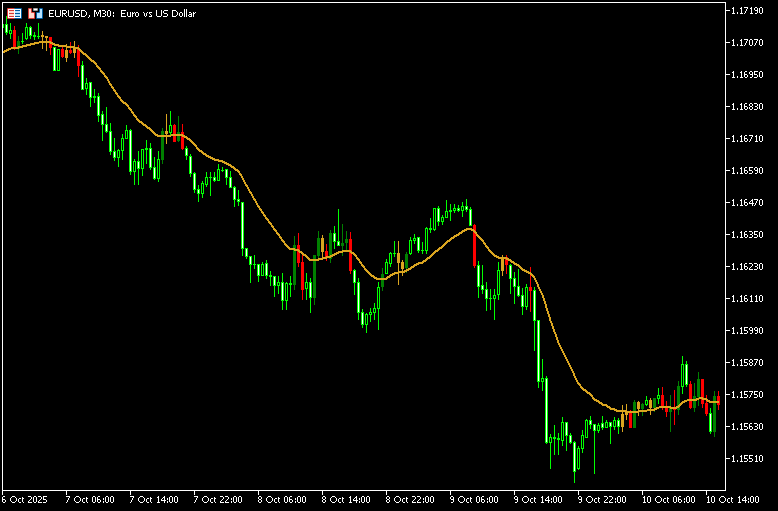Click the red-blue grid icon at top left
This screenshot has height=511, width=778.
[15, 14]
